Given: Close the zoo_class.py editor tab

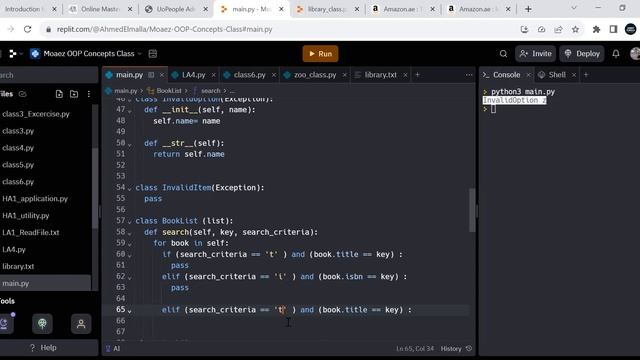Looking at the screenshot, I should click(344, 75).
